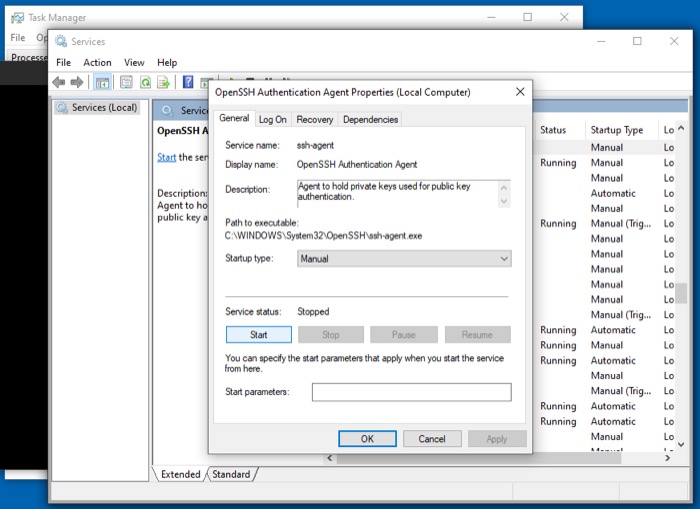Open the View menu in Services
Image resolution: width=700 pixels, height=509 pixels.
point(134,63)
